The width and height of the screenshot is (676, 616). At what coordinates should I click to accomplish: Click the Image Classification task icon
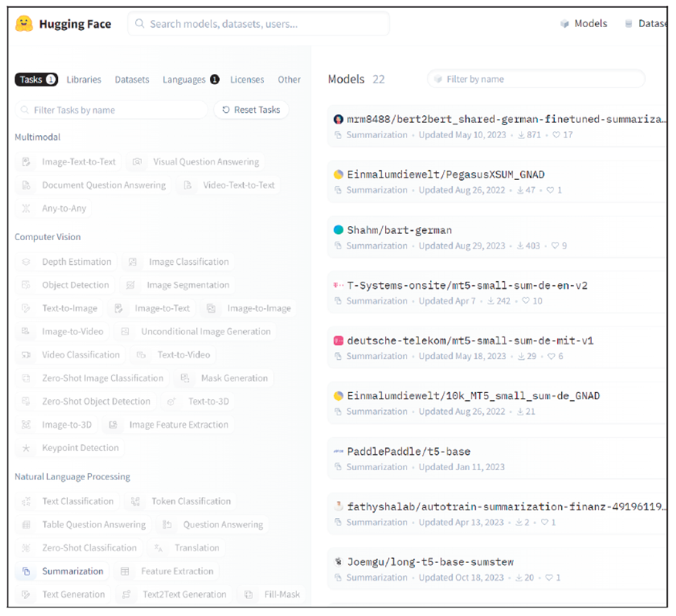click(x=133, y=262)
